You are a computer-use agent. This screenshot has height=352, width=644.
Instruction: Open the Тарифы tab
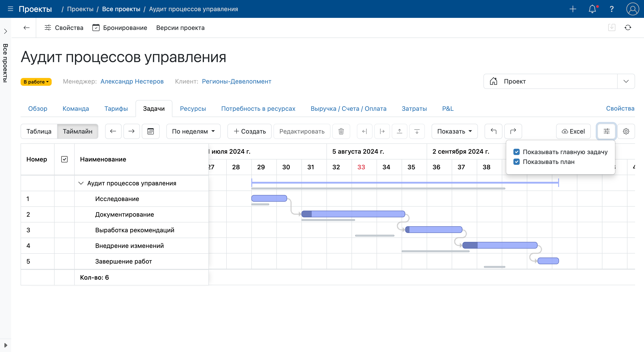(116, 109)
